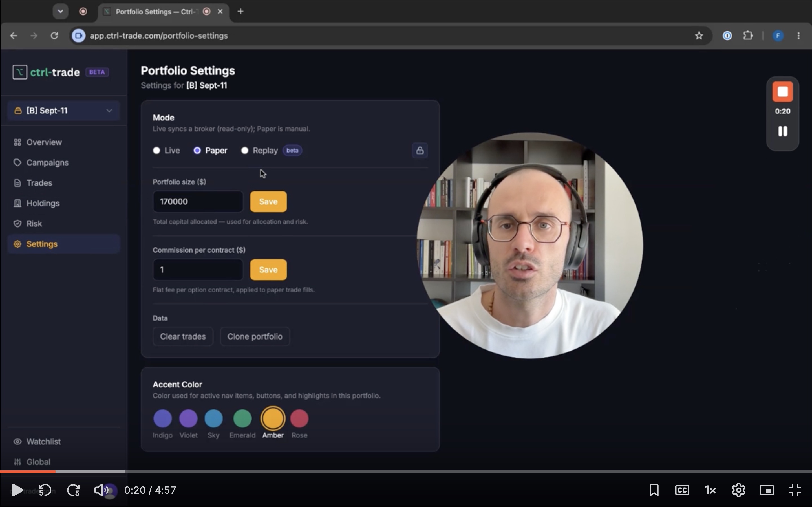This screenshot has width=812, height=507.
Task: Change the 1x playback speed
Action: click(x=710, y=490)
